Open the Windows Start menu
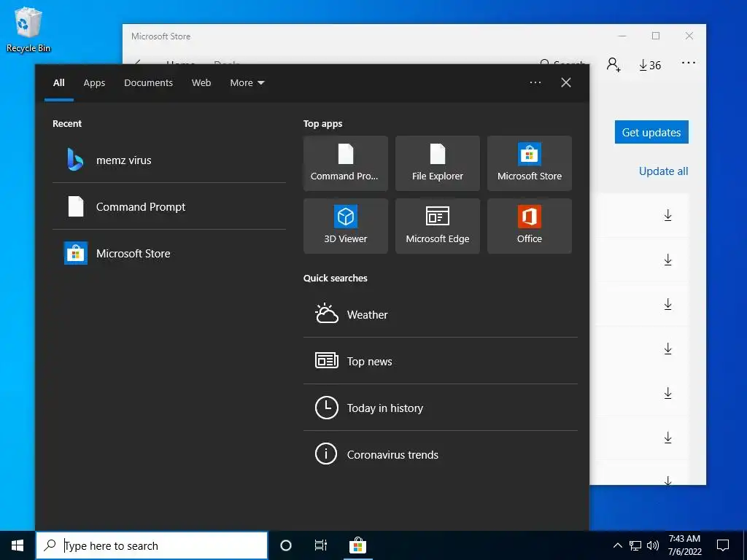Image resolution: width=747 pixels, height=560 pixels. (x=18, y=545)
